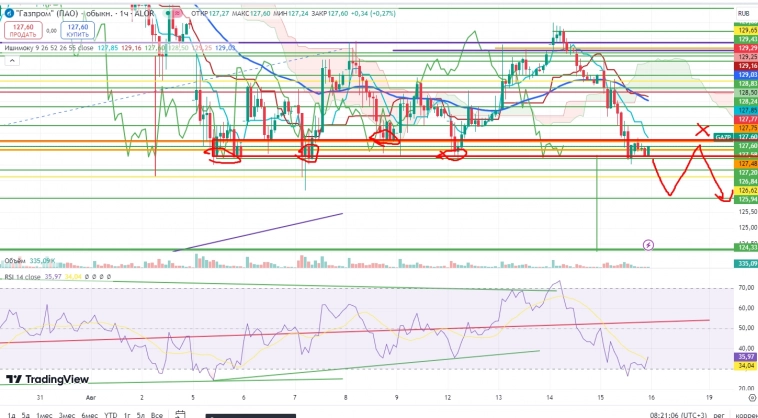758x418 pixels.
Task: Click the TradingView logo
Action: (x=47, y=379)
